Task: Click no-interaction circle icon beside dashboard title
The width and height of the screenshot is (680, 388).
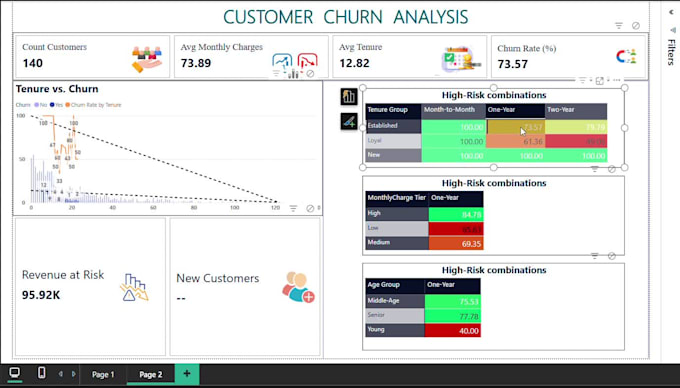Action: click(636, 26)
